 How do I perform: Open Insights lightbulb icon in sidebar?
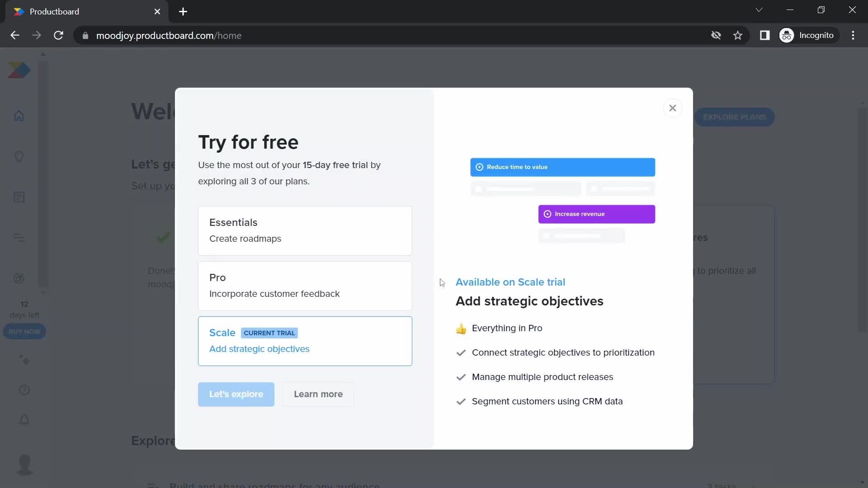[x=19, y=157]
